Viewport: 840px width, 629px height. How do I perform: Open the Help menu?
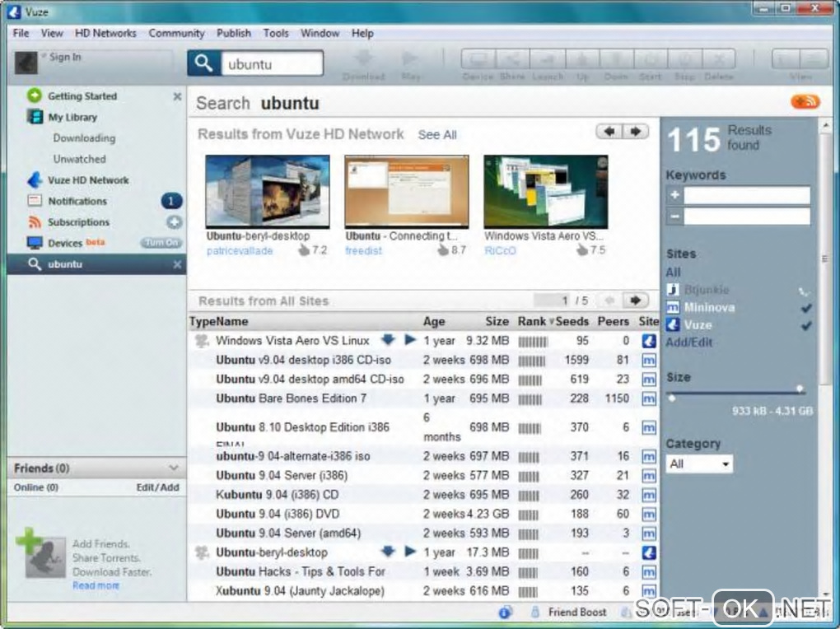[x=362, y=33]
